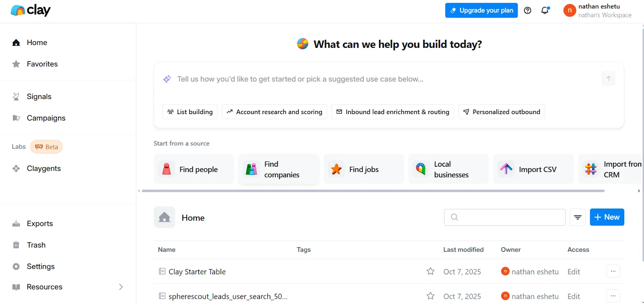Favorite the Clay Starter Table star
Viewport: 644px width, 303px height.
430,272
